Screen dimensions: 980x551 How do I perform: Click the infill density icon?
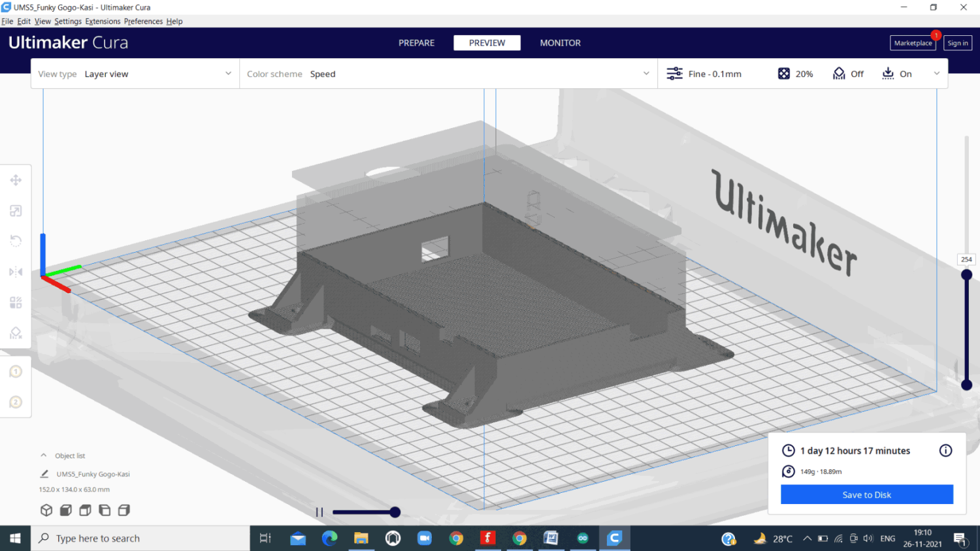coord(783,73)
